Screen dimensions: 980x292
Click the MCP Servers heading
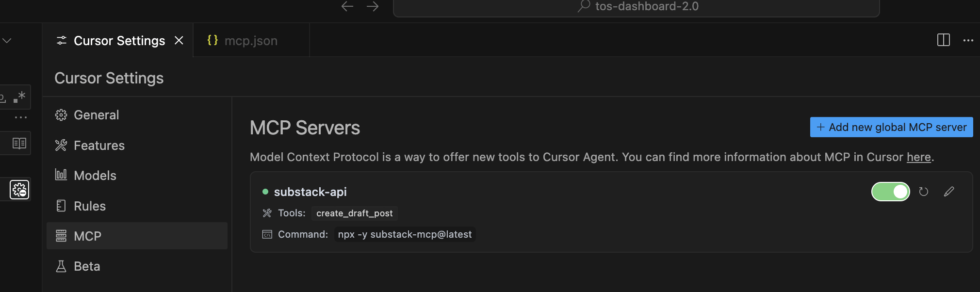tap(305, 128)
